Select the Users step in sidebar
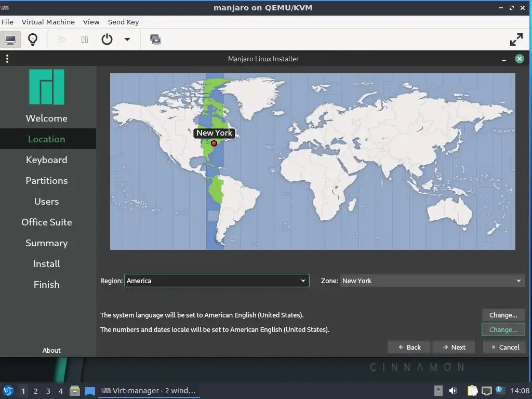The height and width of the screenshot is (399, 532). 47,202
